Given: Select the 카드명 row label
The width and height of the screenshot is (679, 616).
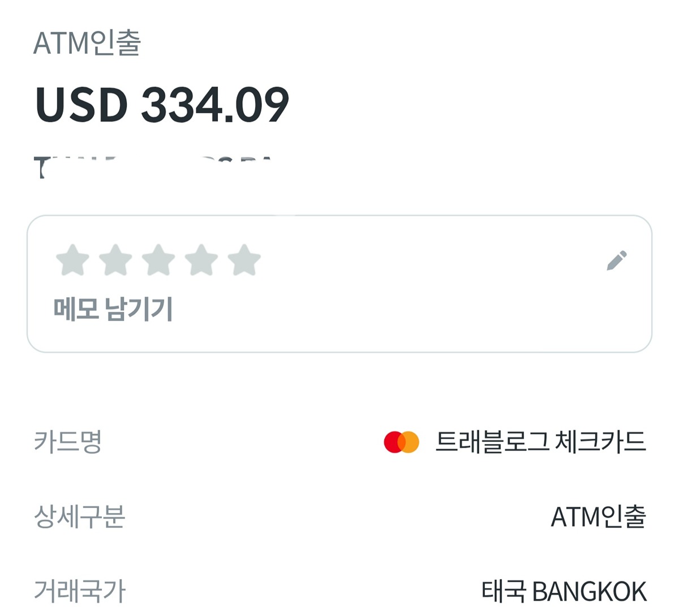Looking at the screenshot, I should click(x=67, y=442).
